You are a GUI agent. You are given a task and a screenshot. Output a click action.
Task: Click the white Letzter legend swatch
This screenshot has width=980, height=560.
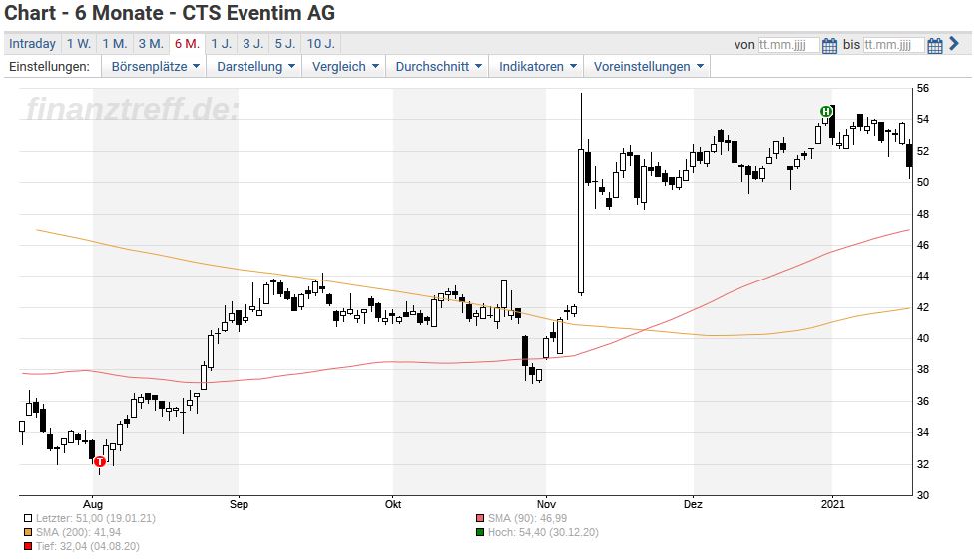pos(28,518)
